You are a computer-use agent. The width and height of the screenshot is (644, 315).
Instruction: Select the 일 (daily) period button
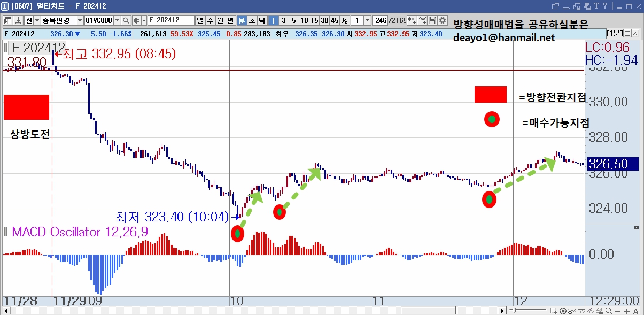pyautogui.click(x=200, y=20)
